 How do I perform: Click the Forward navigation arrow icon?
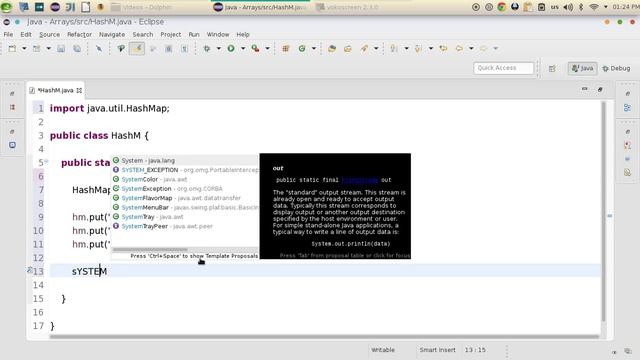pyautogui.click(x=484, y=49)
